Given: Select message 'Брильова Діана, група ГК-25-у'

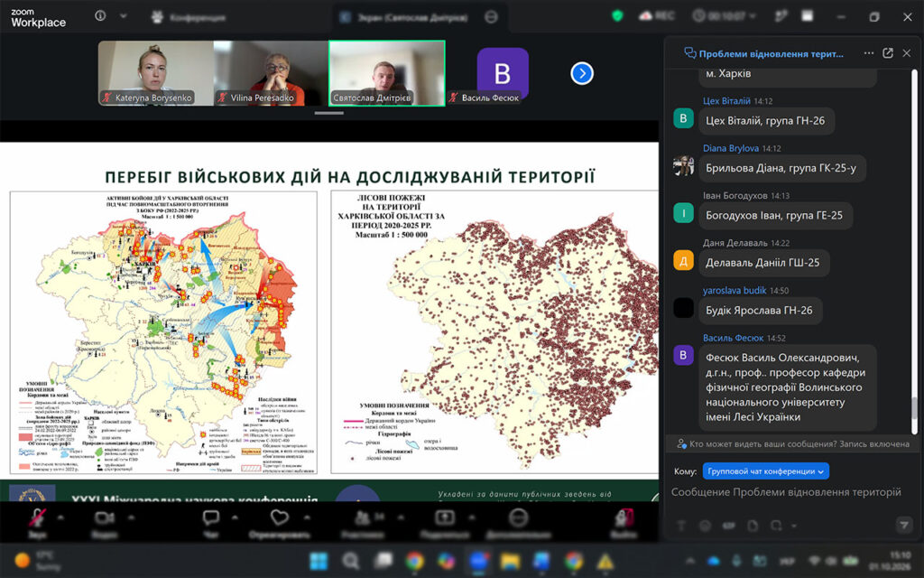Looking at the screenshot, I should pyautogui.click(x=781, y=168).
